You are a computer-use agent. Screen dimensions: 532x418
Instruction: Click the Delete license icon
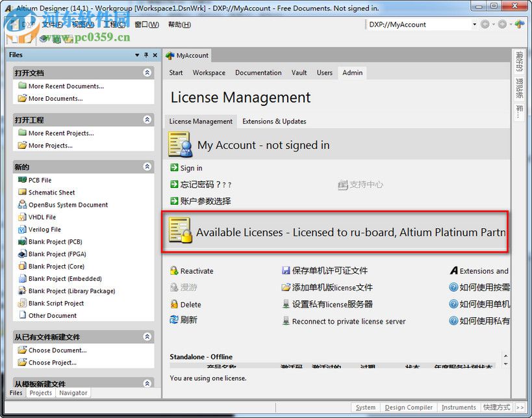coord(173,304)
